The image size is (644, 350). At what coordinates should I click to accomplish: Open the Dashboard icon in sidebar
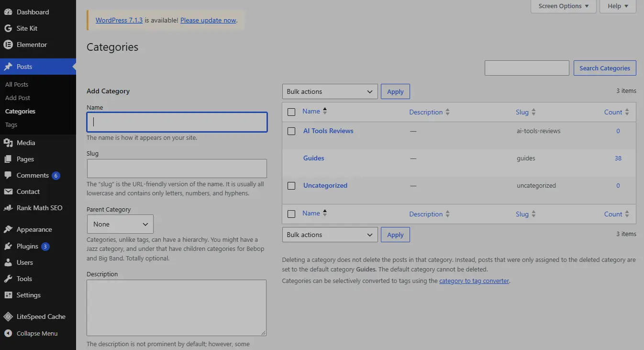(8, 12)
